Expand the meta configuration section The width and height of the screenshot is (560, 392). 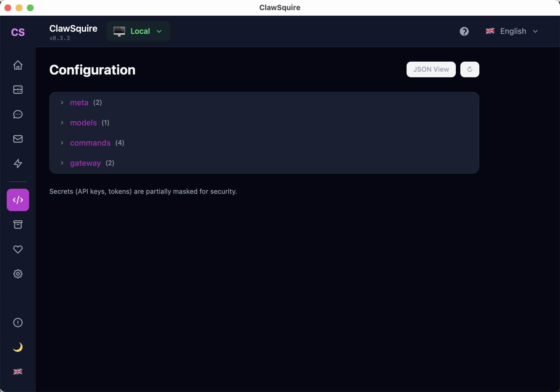point(79,102)
